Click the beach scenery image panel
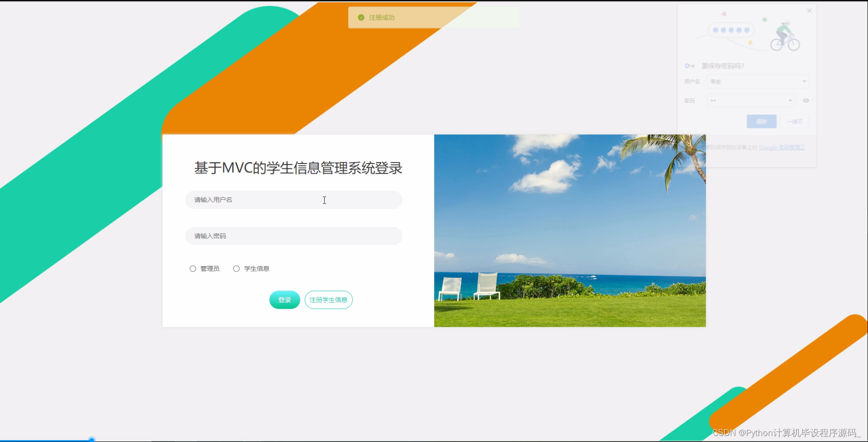Viewport: 868px width, 442px height. [x=570, y=230]
